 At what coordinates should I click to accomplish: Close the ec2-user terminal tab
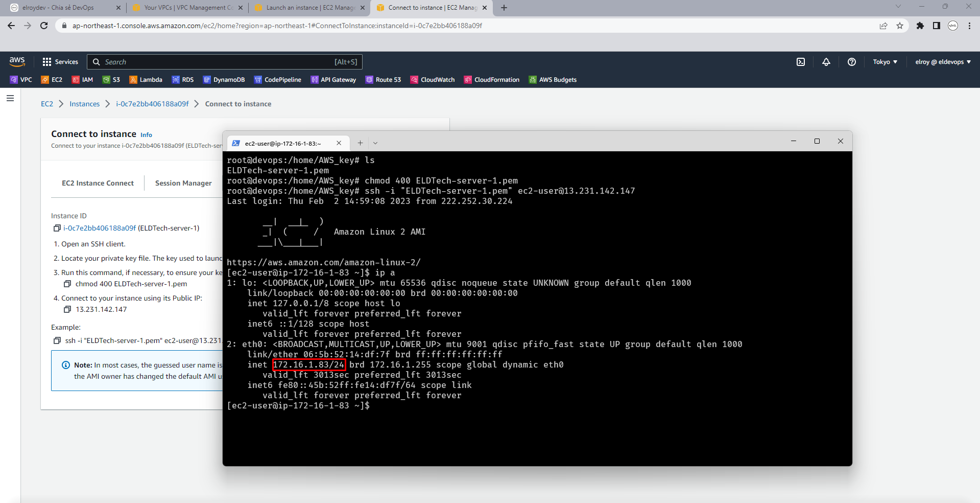[339, 143]
